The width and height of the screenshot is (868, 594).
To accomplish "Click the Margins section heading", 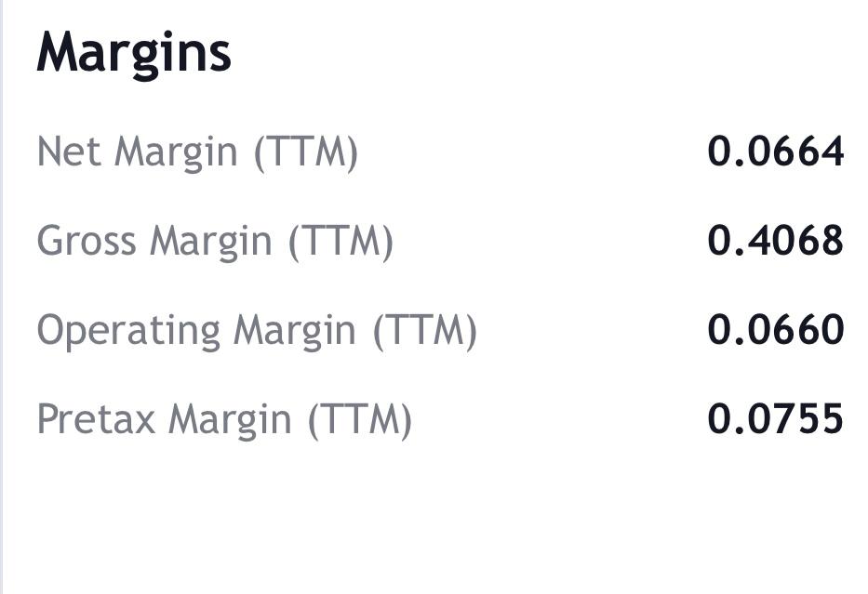I will point(134,52).
